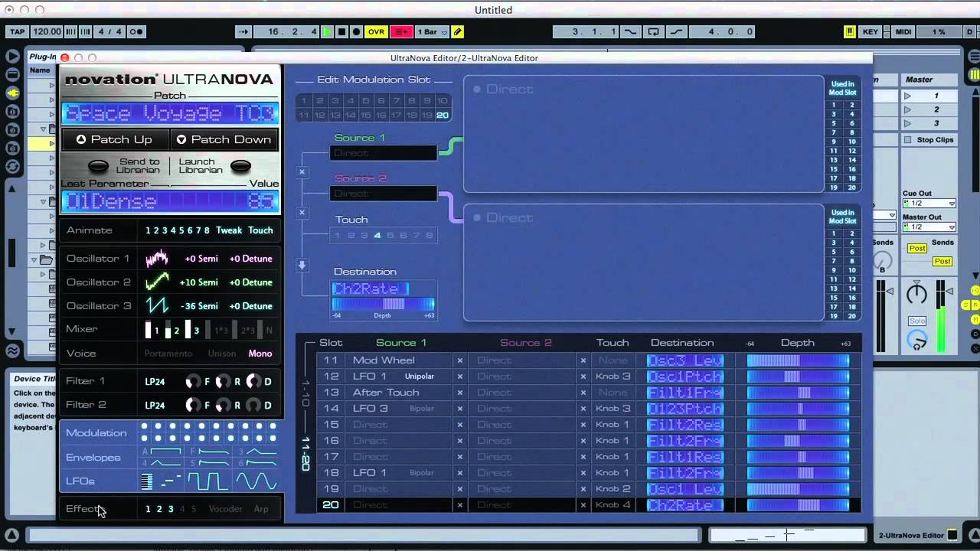Click the Oscillator 1 waveform icon
The height and width of the screenshot is (551, 980).
157,258
